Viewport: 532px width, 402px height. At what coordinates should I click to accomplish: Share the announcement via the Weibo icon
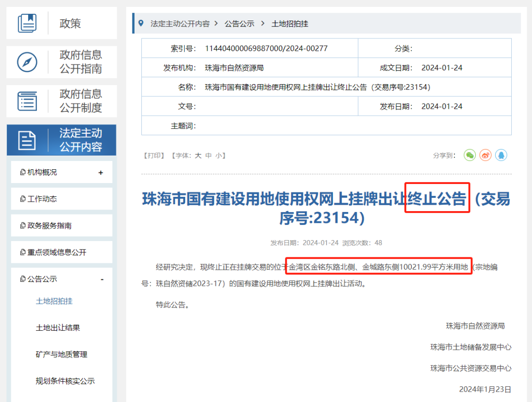(485, 155)
